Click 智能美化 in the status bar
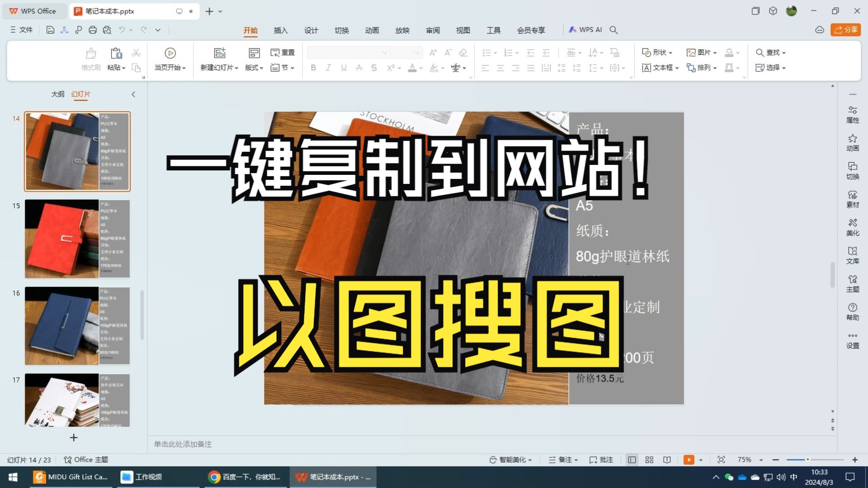Screen dimensions: 868x488 (513, 459)
